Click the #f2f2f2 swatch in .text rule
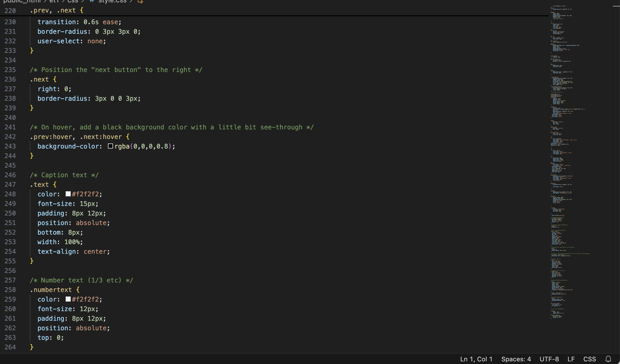This screenshot has height=364, width=620. (68, 194)
